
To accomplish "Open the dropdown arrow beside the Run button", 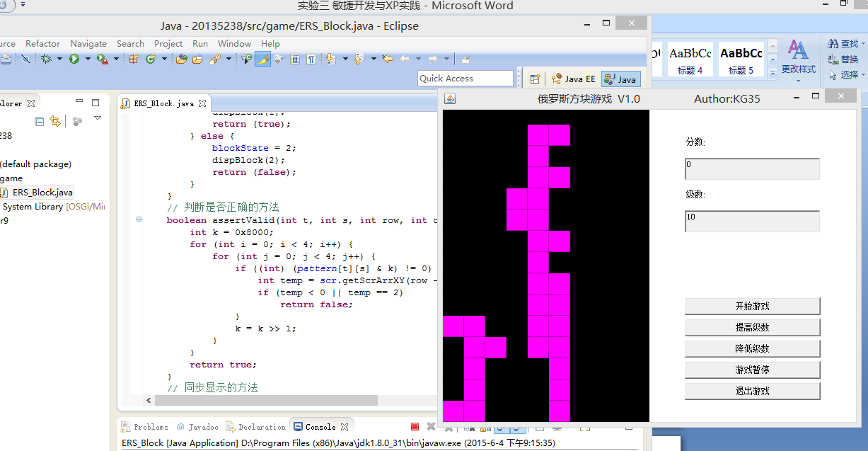I will click(x=88, y=59).
